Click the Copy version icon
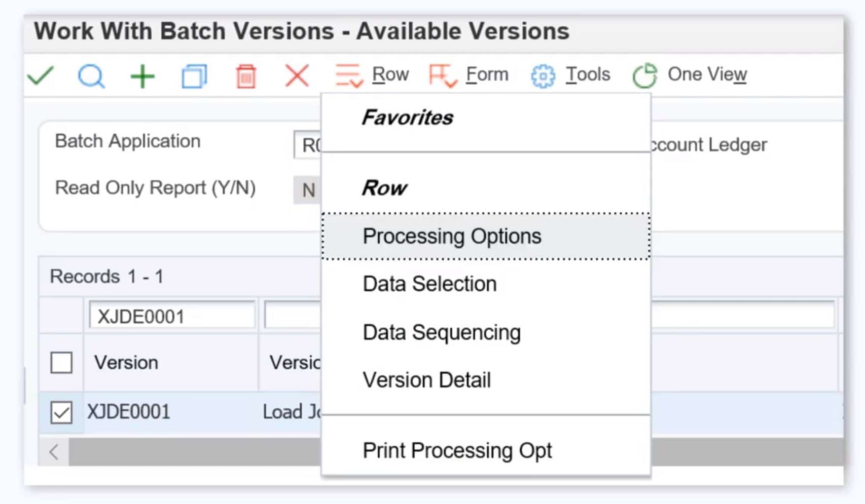The height and width of the screenshot is (504, 865). coord(194,76)
